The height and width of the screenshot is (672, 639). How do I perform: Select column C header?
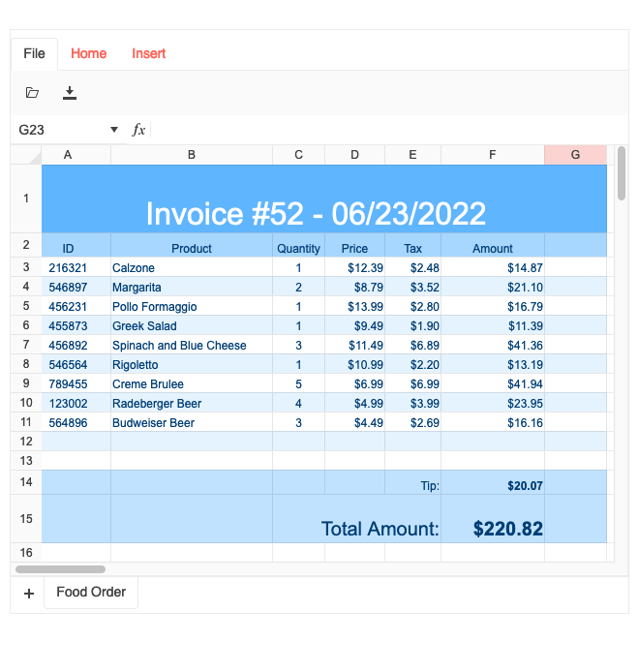(299, 155)
